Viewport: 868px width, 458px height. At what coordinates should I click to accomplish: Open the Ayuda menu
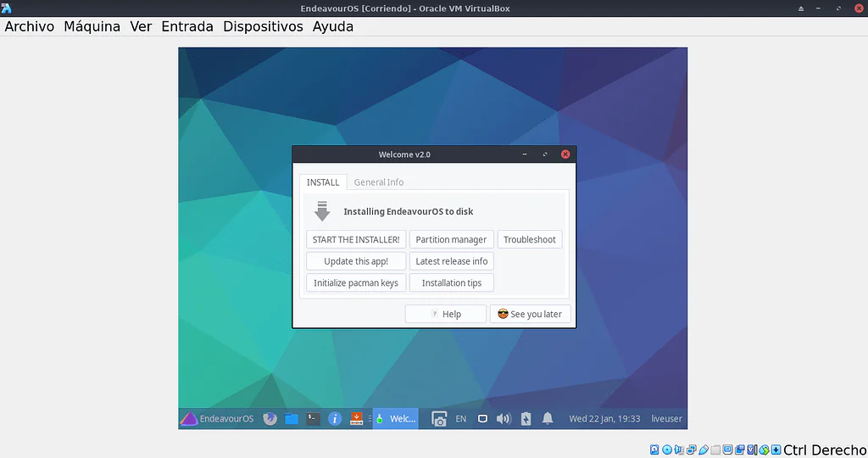tap(332, 26)
